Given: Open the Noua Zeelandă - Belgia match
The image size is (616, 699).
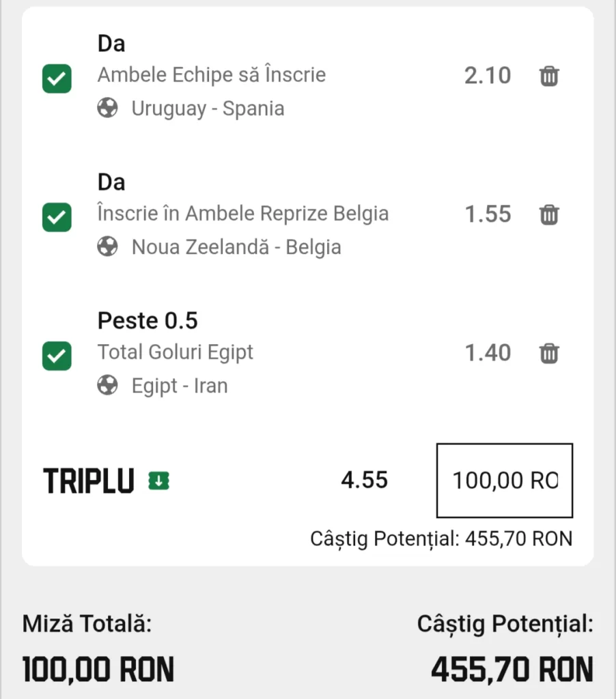Looking at the screenshot, I should 236,247.
